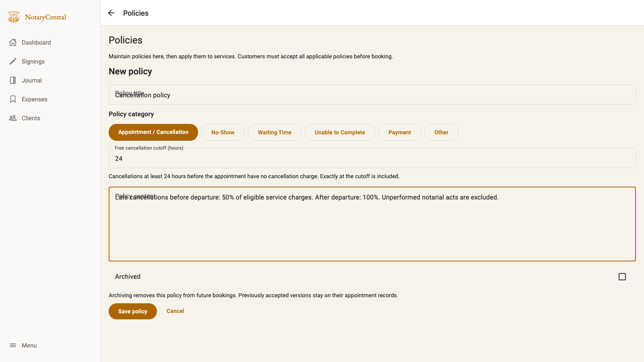644x362 pixels.
Task: Click the NotaryCentral brand name
Action: 45,17
